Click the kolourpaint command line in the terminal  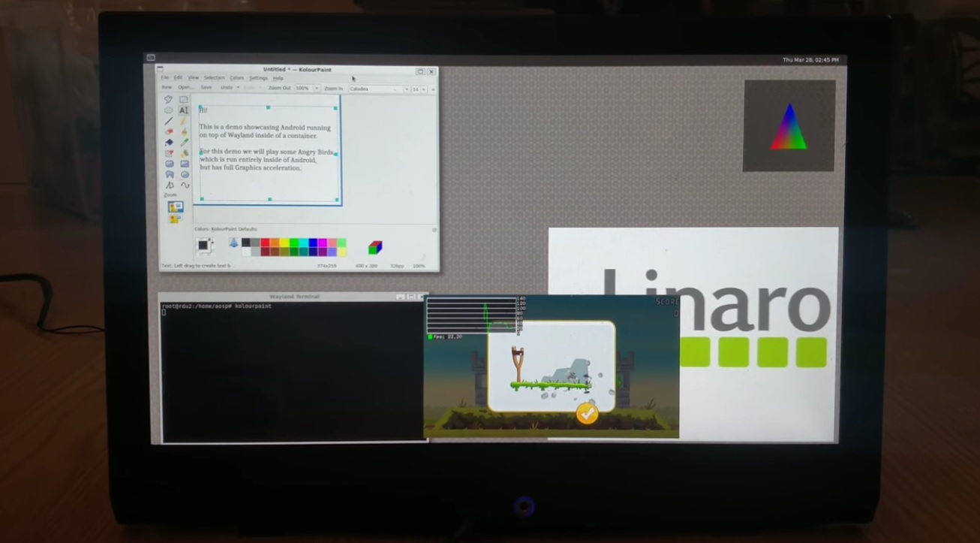(x=217, y=306)
